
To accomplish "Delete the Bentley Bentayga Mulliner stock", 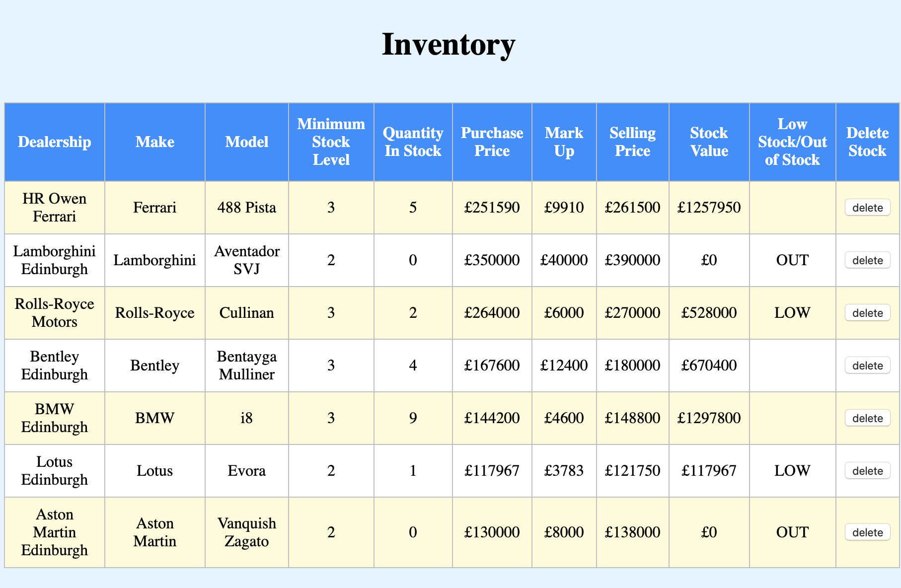I will [867, 366].
